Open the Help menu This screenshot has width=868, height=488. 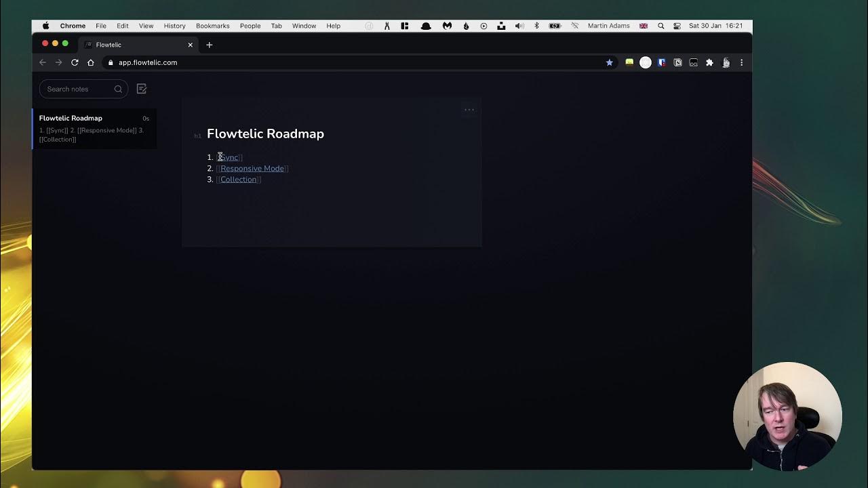(333, 26)
